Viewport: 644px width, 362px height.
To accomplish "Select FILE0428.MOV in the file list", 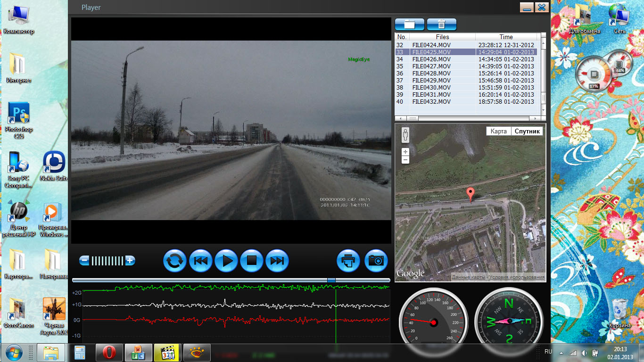I will [431, 74].
